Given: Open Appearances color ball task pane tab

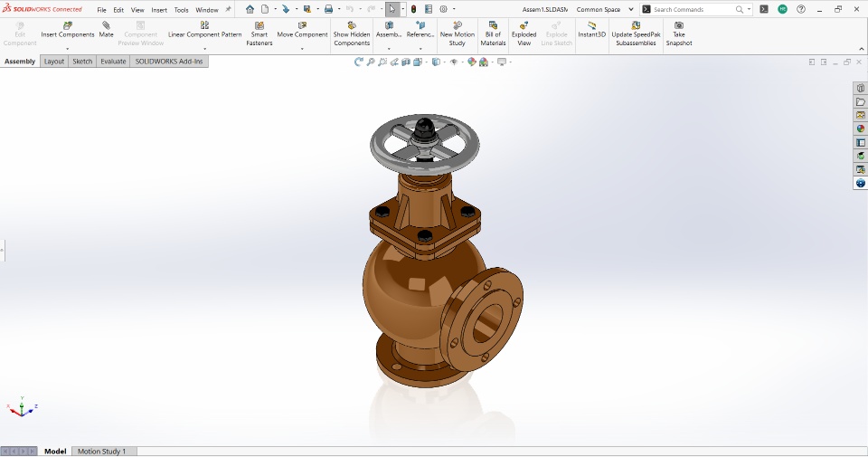Looking at the screenshot, I should click(x=860, y=129).
